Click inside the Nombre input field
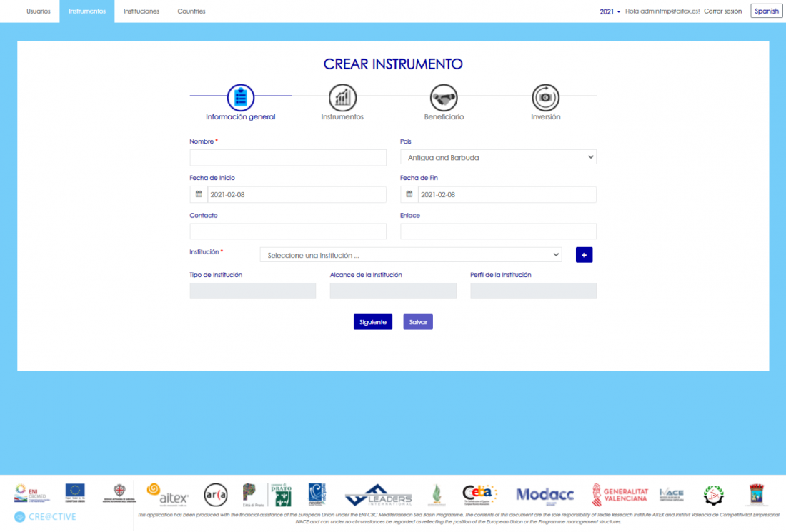 [287, 156]
